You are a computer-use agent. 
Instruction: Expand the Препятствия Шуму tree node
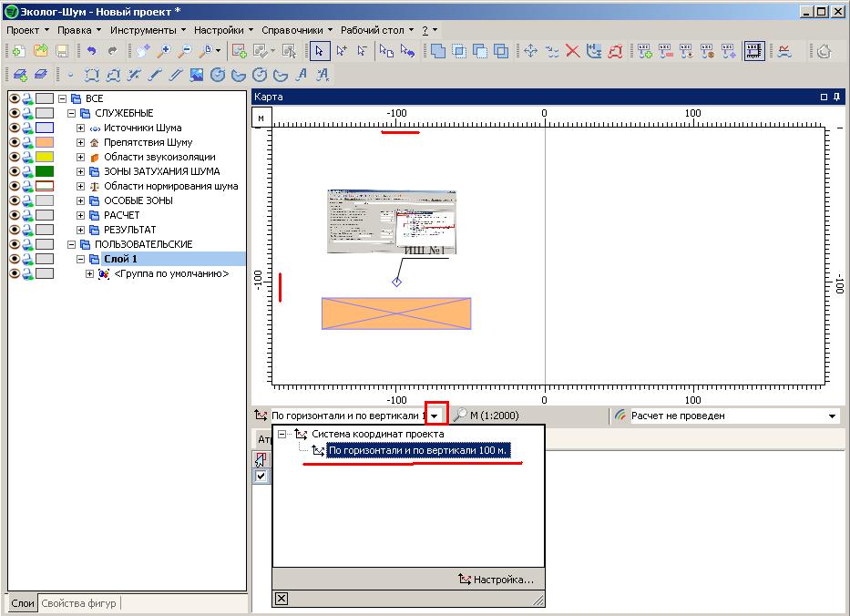[x=80, y=142]
